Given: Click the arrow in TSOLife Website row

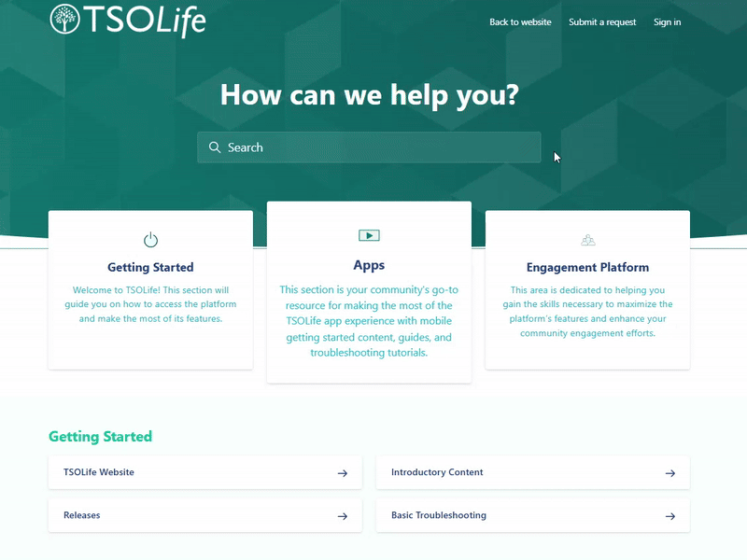Looking at the screenshot, I should pyautogui.click(x=343, y=473).
